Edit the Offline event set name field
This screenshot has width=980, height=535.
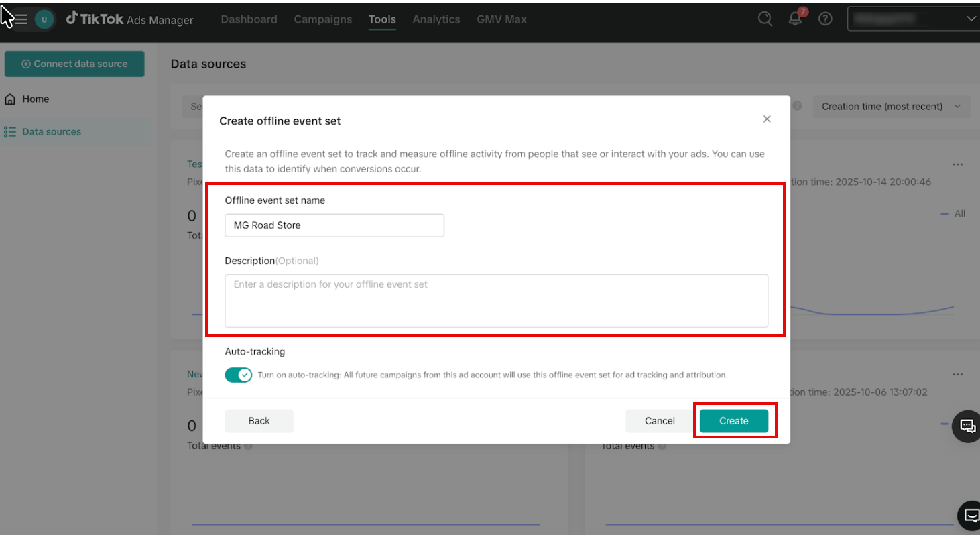(x=334, y=225)
